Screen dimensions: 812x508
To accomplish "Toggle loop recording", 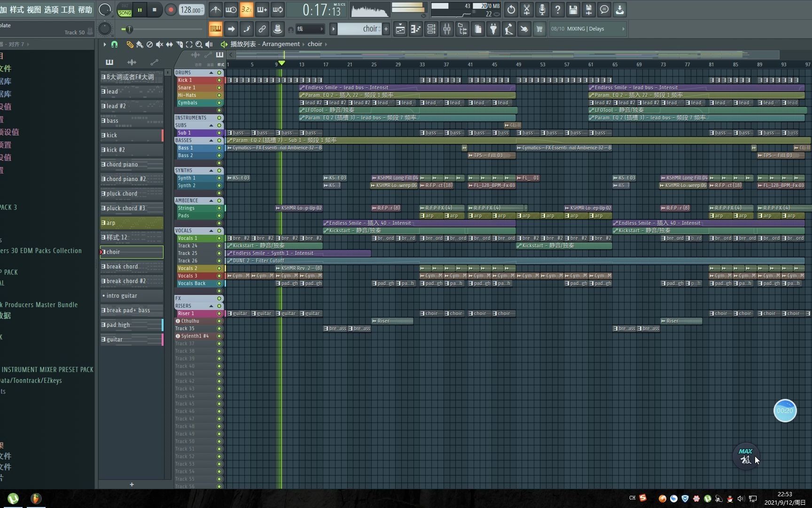I will 278,9.
